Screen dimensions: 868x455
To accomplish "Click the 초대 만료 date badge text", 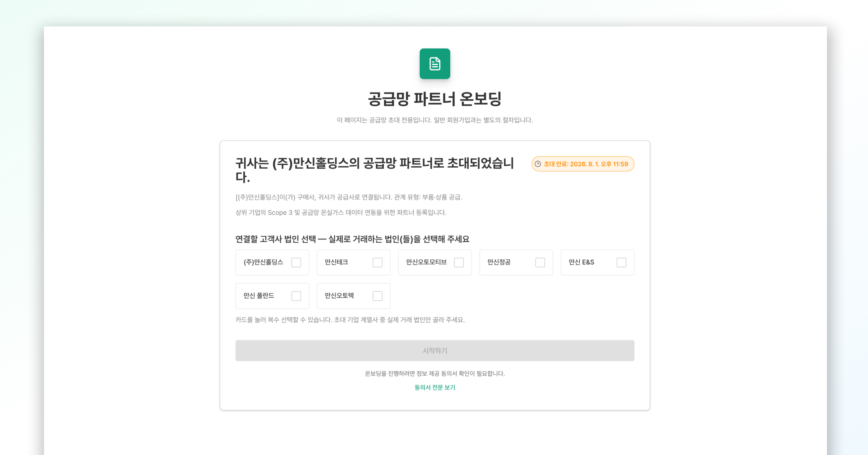I will pyautogui.click(x=586, y=164).
